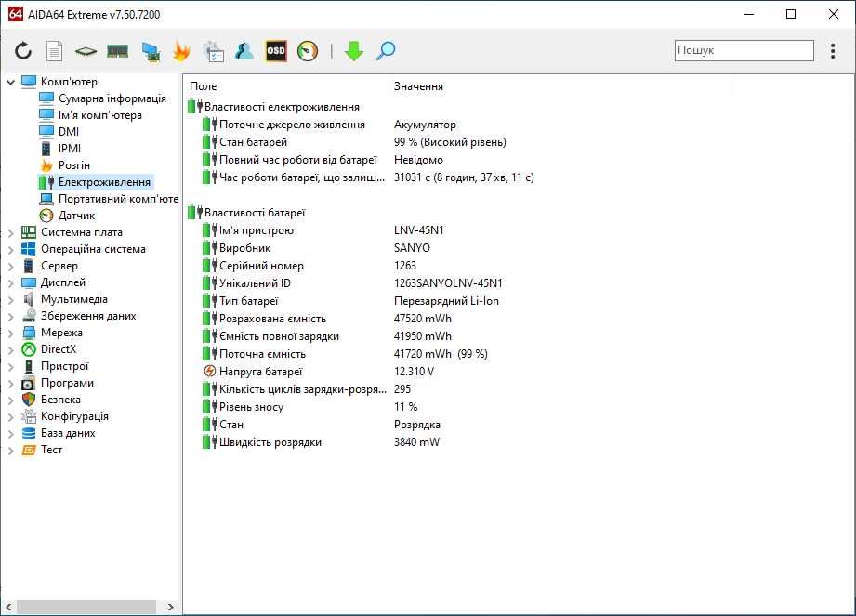
Task: Expand the Дисплей tree node
Action: pyautogui.click(x=10, y=283)
